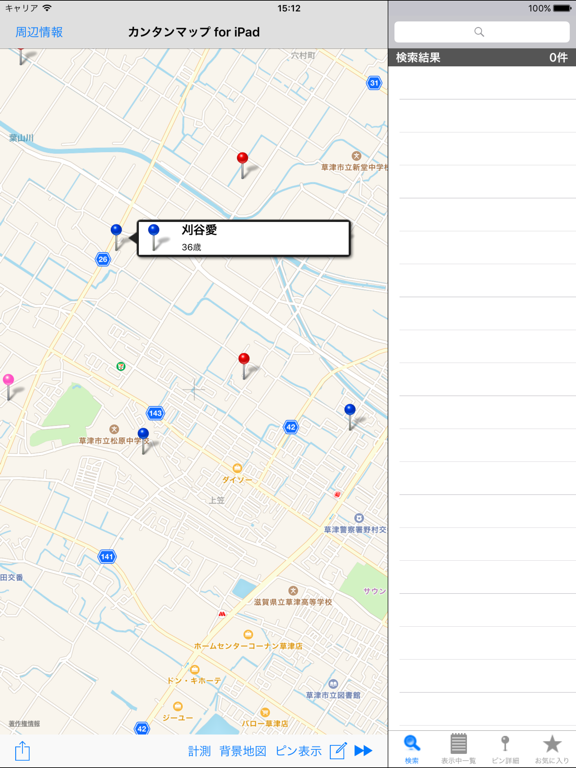Tap the Wi-Fi status icon
This screenshot has height=768, width=576.
click(47, 8)
